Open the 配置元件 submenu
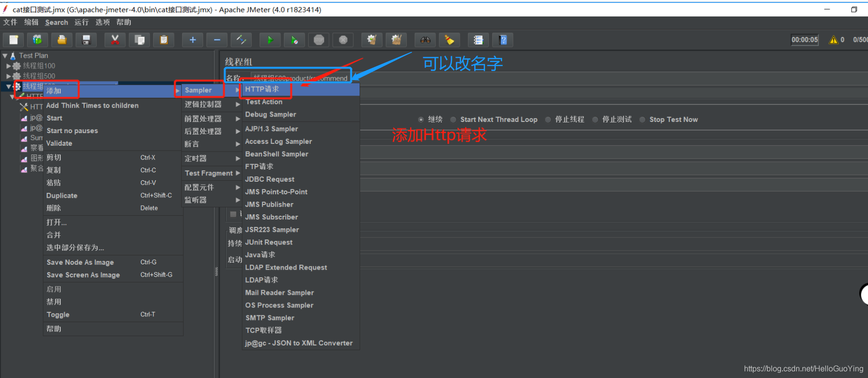 click(x=212, y=188)
